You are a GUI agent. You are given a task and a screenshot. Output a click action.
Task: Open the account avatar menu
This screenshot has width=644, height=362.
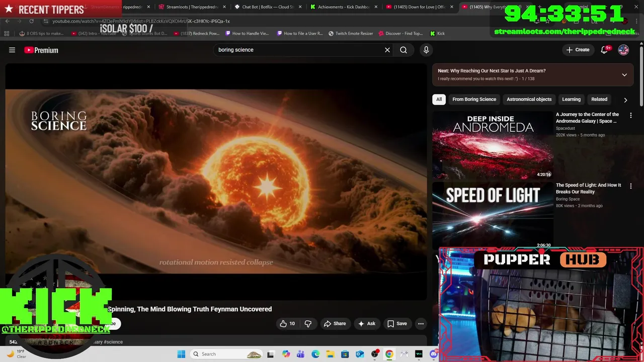623,50
